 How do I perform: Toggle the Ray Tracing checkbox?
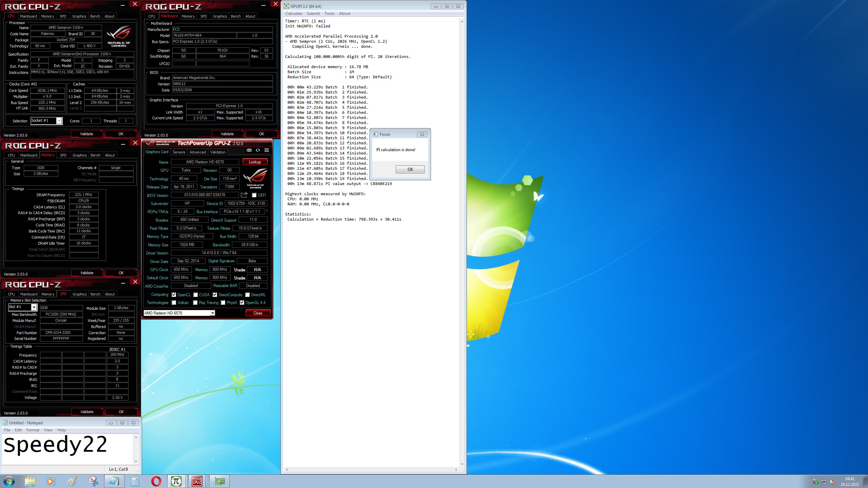[195, 303]
